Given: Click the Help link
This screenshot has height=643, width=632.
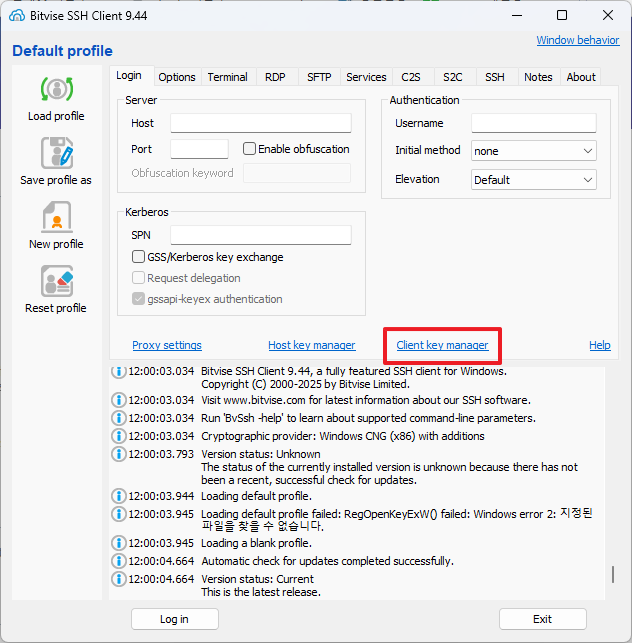Looking at the screenshot, I should 600,345.
